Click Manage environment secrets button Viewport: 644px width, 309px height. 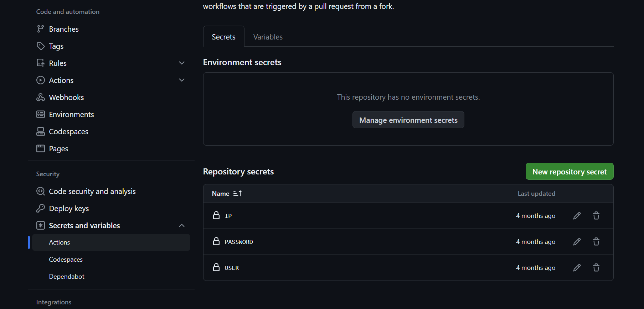coord(408,120)
